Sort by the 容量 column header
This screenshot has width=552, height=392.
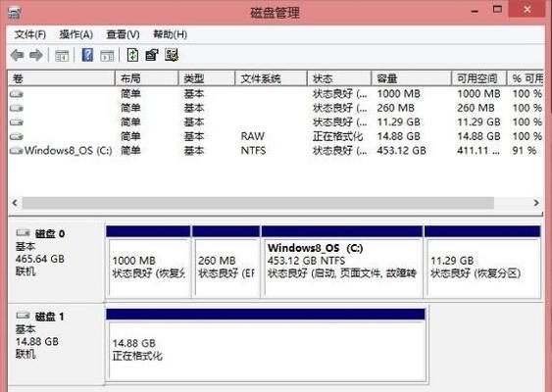click(x=411, y=78)
